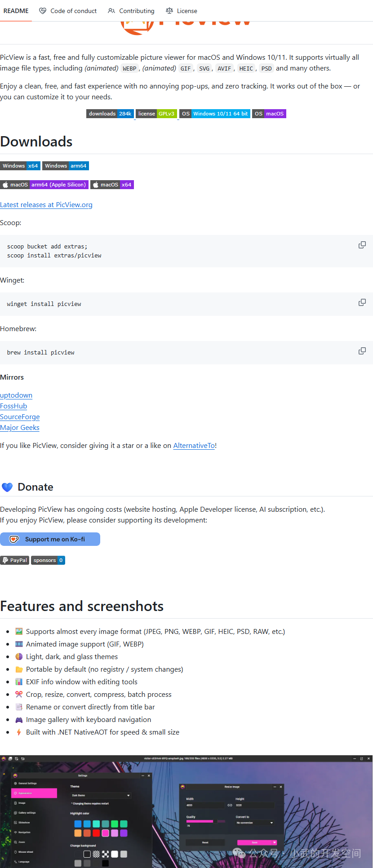Select the License tab
Viewport: 373px width, 868px height.
click(182, 11)
